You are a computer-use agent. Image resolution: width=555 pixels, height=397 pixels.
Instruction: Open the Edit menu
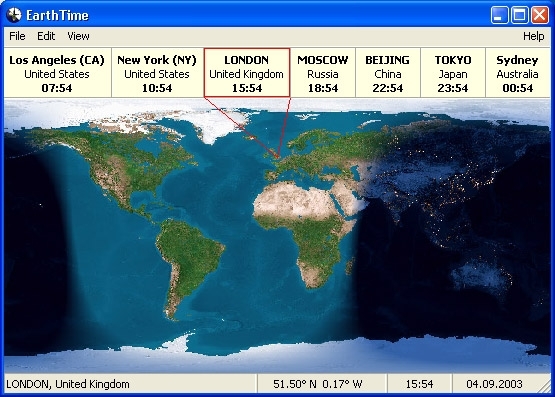click(46, 36)
